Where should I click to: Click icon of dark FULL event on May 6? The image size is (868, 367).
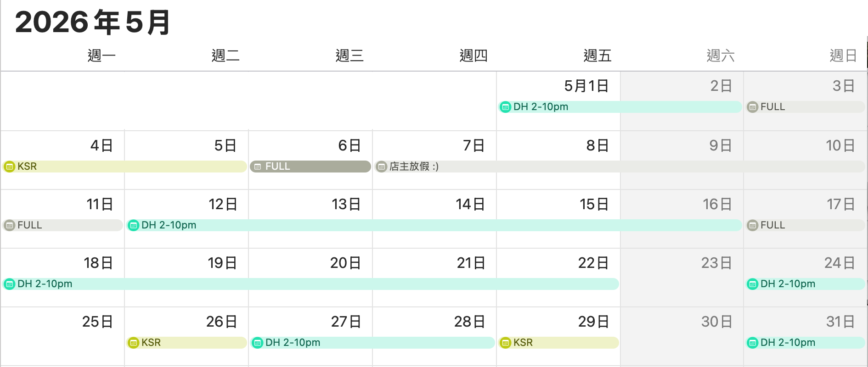point(258,167)
